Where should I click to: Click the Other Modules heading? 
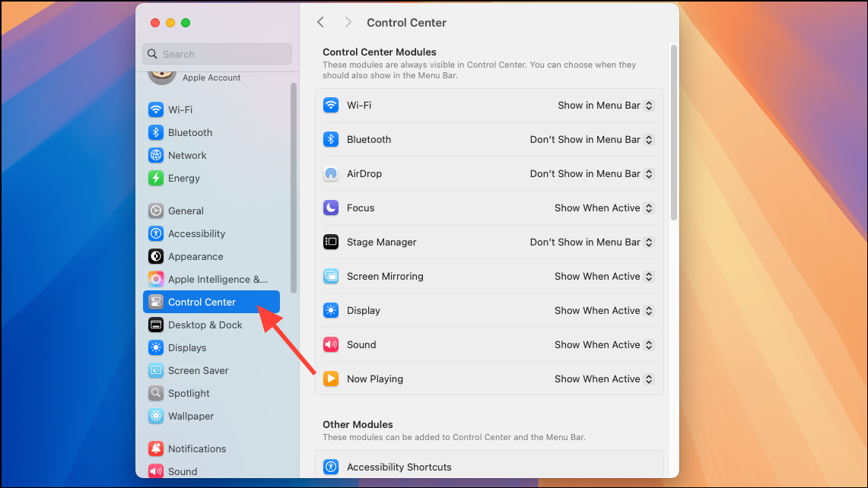pos(358,424)
